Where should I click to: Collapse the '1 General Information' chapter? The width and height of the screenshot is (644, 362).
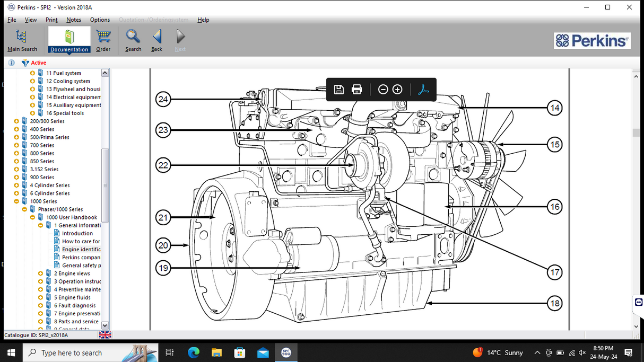coord(40,225)
